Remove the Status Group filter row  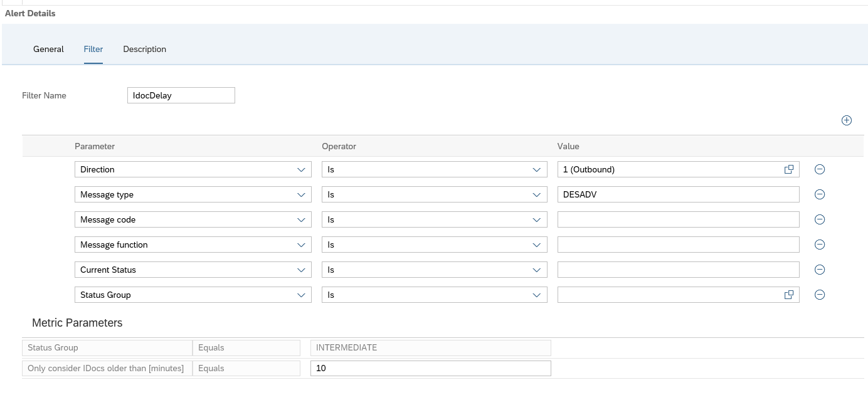coord(819,295)
